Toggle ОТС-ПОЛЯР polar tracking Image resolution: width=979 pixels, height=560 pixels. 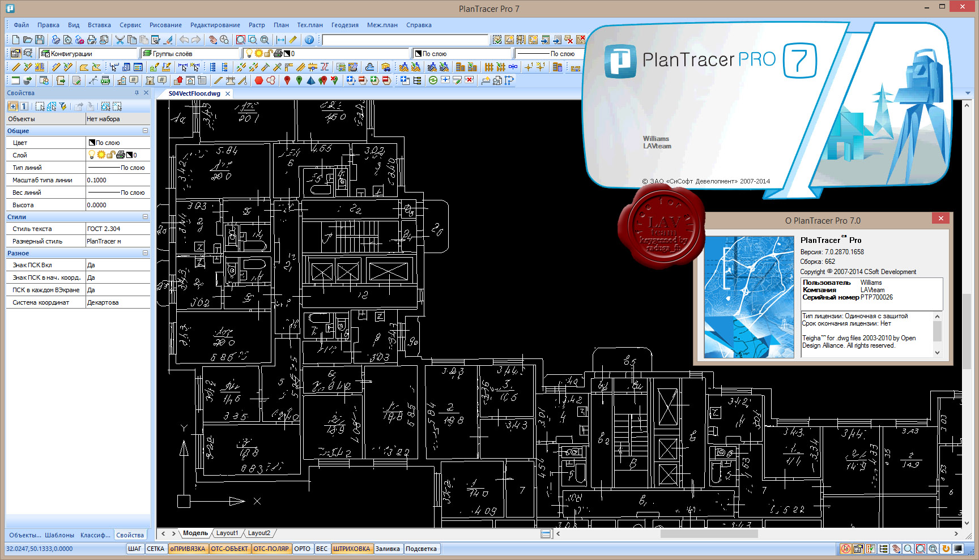click(x=271, y=549)
